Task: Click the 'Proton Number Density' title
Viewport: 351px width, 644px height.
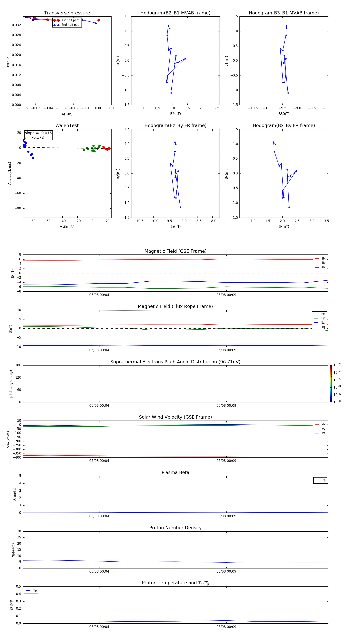Action: point(175,528)
